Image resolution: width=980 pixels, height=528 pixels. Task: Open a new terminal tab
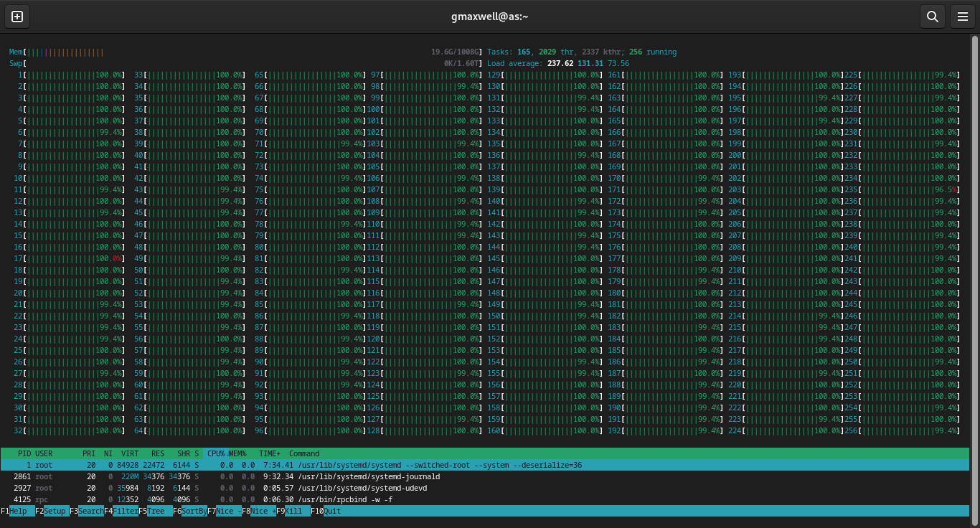click(17, 16)
